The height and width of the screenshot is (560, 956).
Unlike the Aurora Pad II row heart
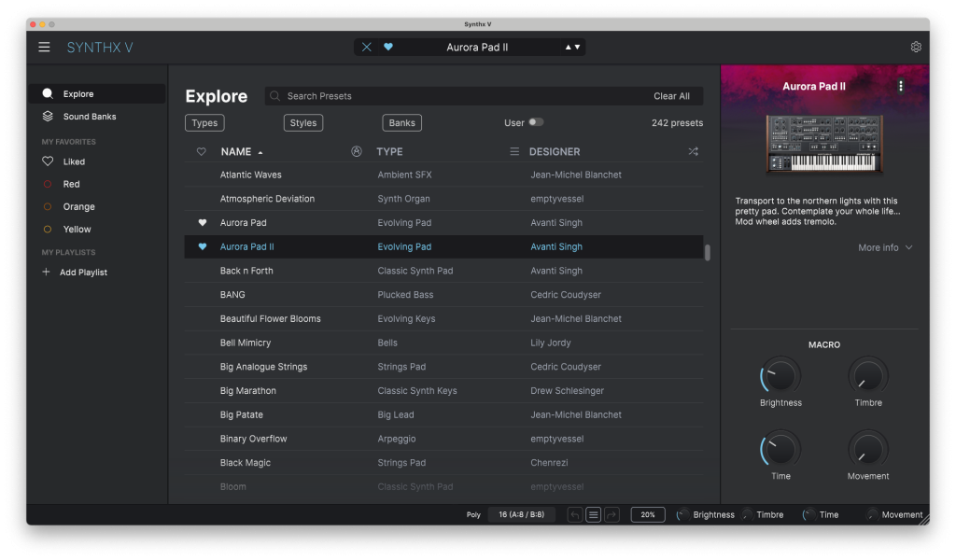pos(203,246)
